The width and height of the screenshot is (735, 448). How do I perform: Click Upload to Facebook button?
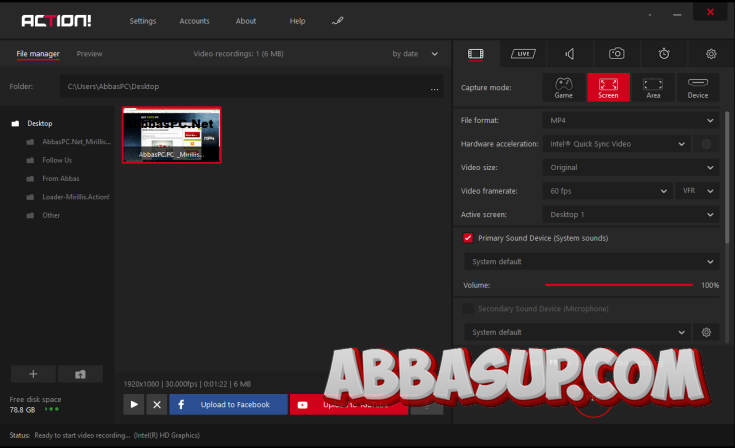tap(228, 404)
